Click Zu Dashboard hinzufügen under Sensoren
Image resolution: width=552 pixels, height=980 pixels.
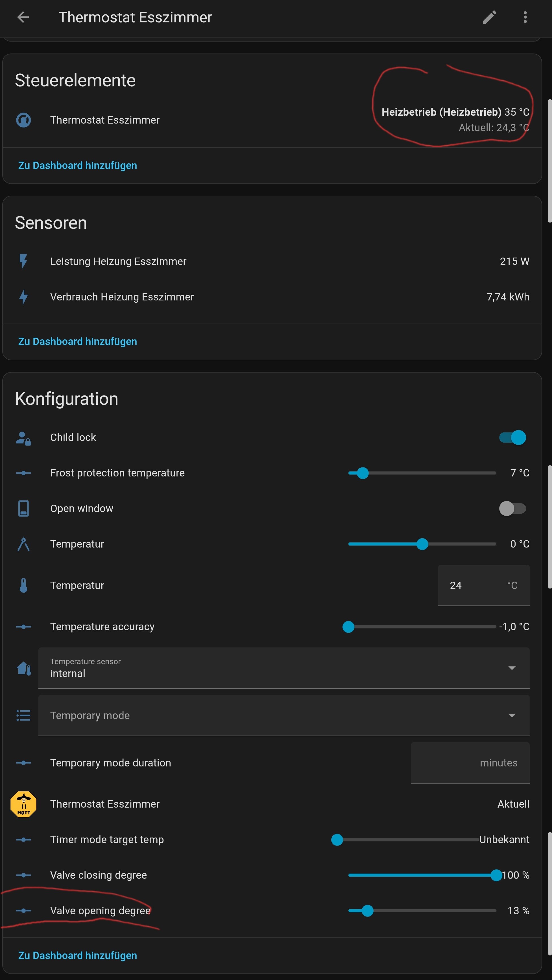pos(78,342)
